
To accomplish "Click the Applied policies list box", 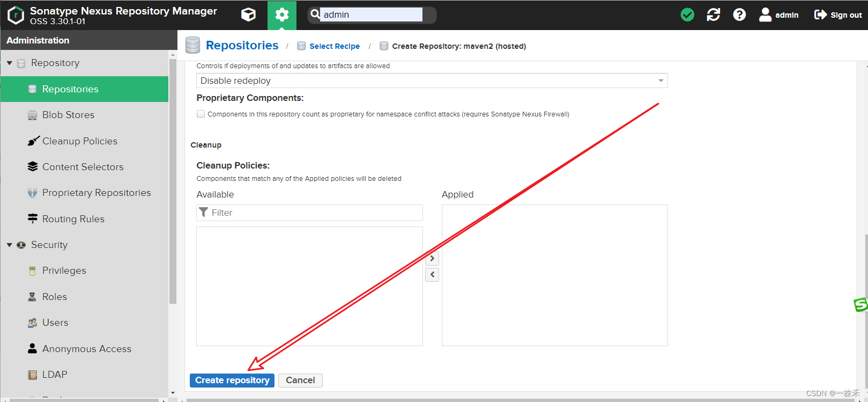I will 555,275.
